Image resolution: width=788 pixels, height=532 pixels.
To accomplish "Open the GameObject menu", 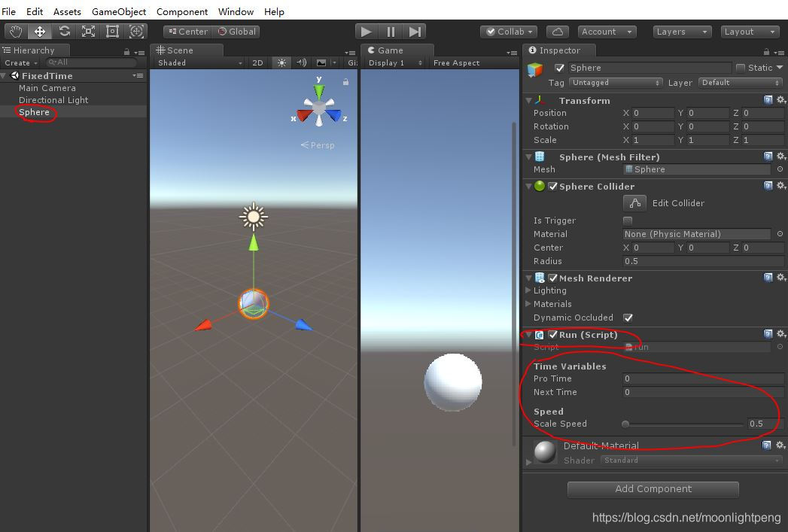I will click(119, 11).
